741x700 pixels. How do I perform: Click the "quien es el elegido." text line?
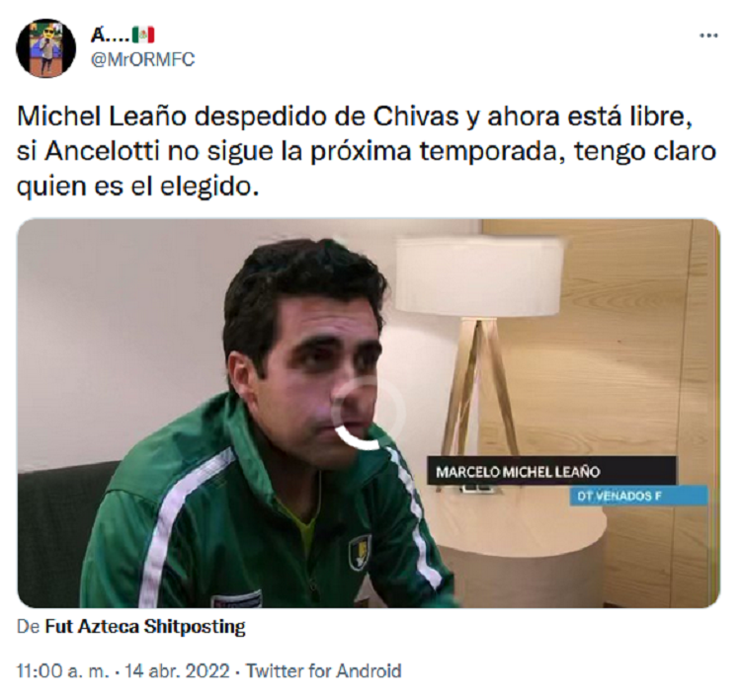point(138,187)
